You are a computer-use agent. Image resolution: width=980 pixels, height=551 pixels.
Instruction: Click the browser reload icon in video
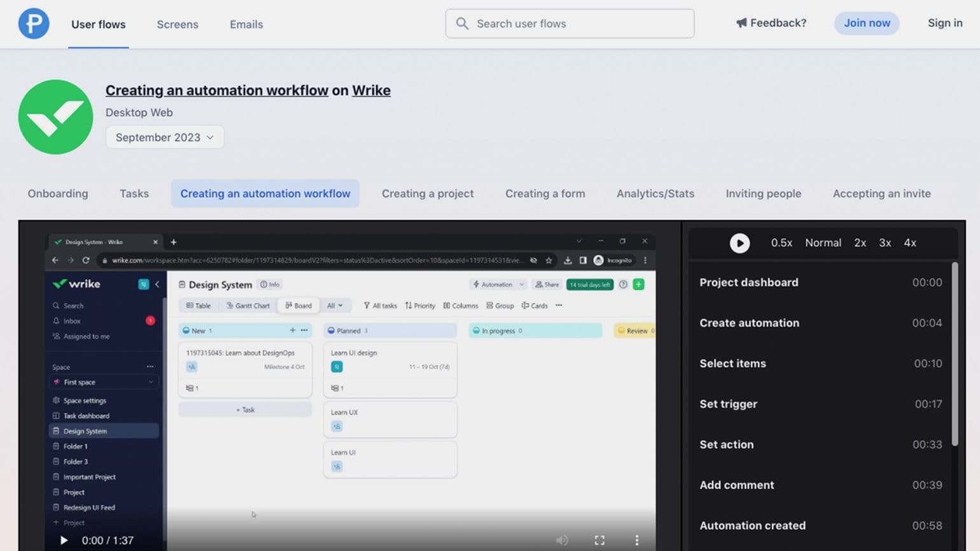pyautogui.click(x=86, y=260)
